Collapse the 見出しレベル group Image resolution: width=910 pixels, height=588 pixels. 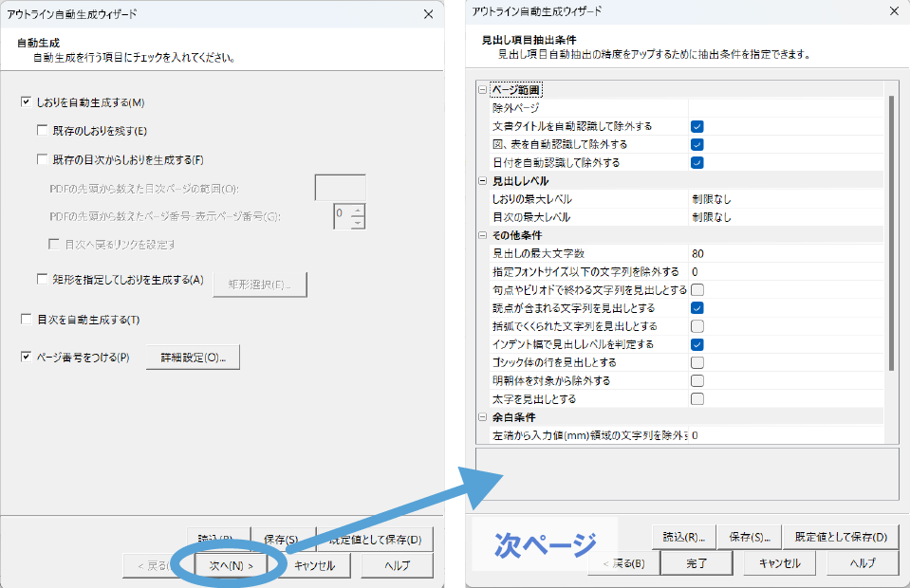[x=483, y=181]
